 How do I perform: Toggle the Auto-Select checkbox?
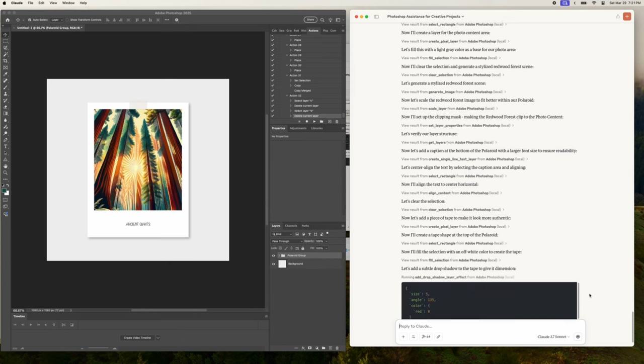tap(29, 20)
